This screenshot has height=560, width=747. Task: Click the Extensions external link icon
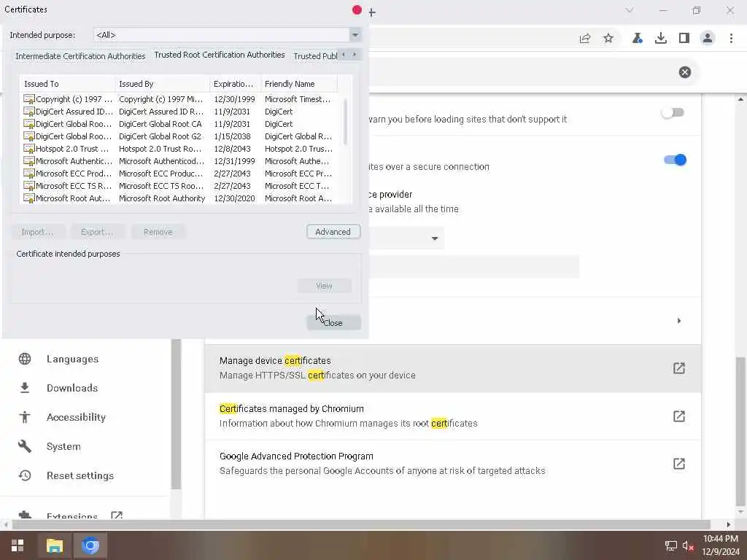pyautogui.click(x=117, y=516)
